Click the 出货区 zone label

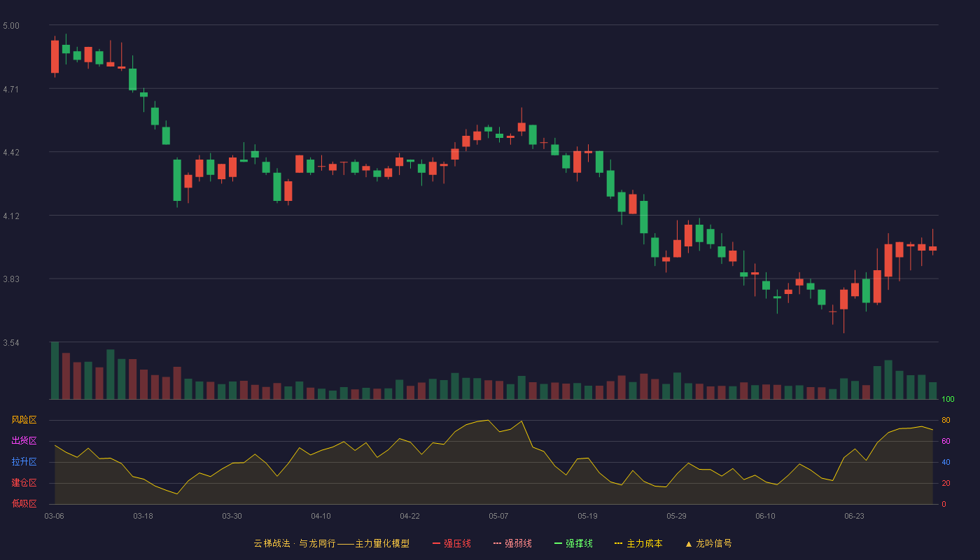[24, 441]
